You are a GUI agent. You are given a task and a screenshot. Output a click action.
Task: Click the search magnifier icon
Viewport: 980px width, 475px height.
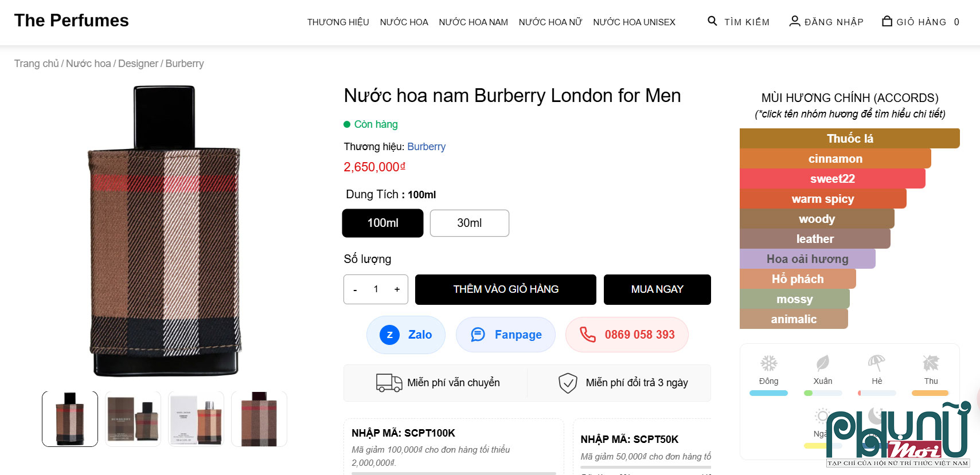click(712, 21)
